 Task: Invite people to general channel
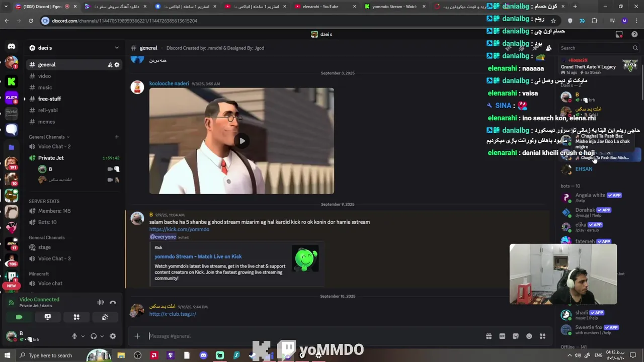click(x=110, y=65)
